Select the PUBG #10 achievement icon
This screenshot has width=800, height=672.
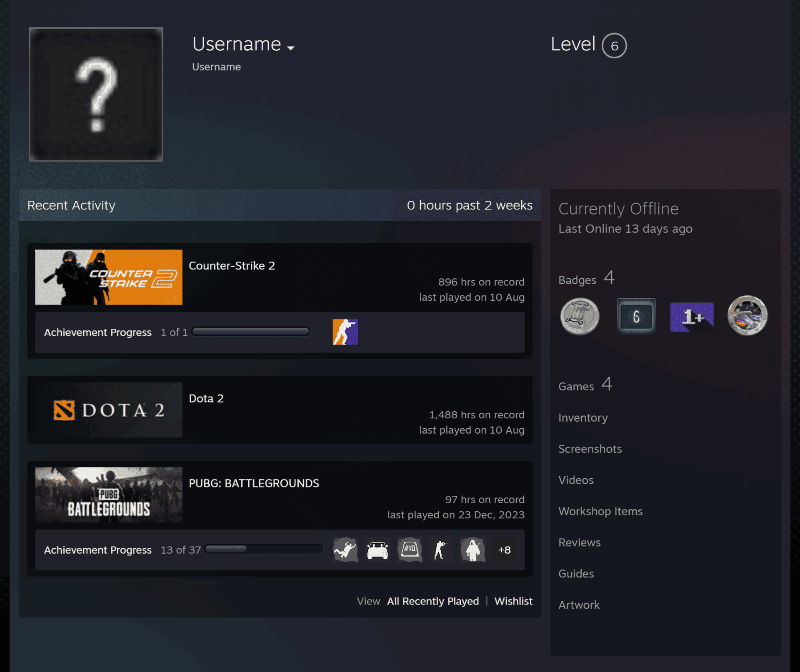410,550
